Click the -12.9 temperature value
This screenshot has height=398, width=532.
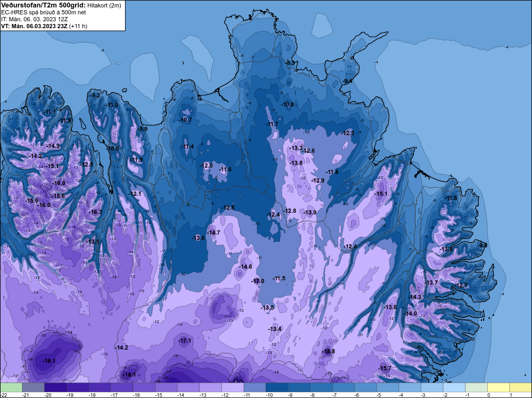pyautogui.click(x=318, y=180)
